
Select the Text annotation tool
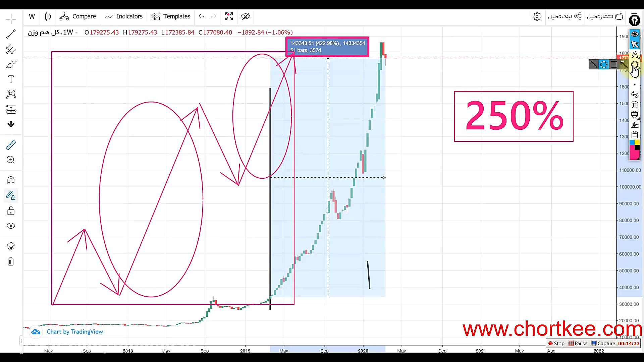pyautogui.click(x=11, y=79)
